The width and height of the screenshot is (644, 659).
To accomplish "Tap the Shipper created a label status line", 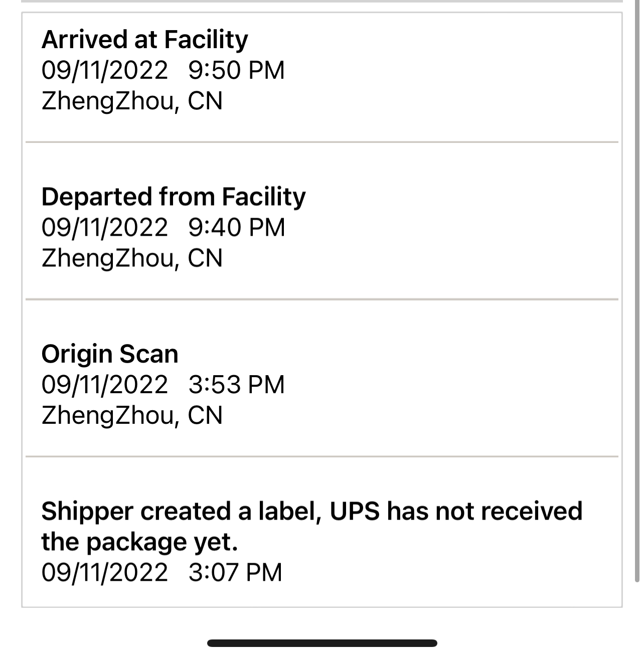I will pyautogui.click(x=311, y=511).
